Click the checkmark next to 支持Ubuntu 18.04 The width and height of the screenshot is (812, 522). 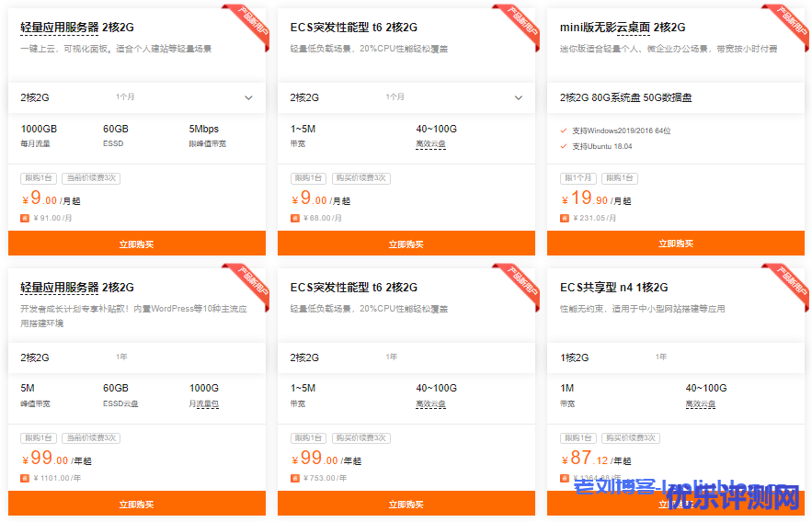click(x=564, y=146)
